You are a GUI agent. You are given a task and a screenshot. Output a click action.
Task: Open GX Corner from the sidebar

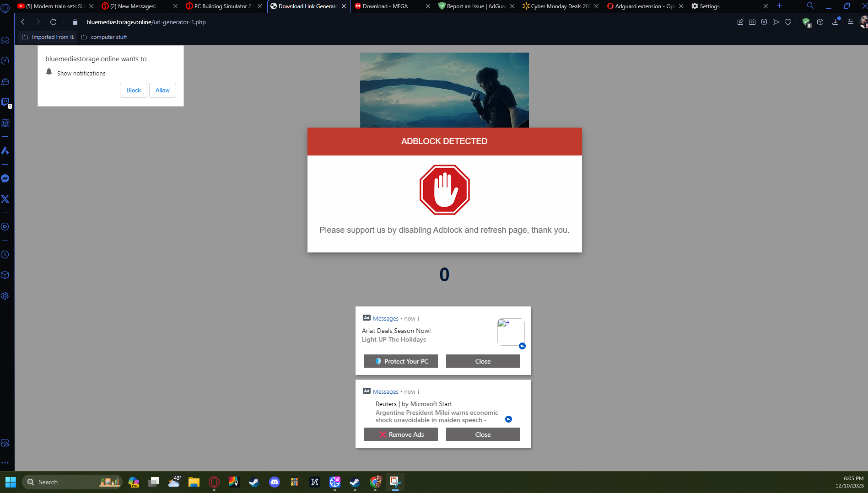click(5, 41)
